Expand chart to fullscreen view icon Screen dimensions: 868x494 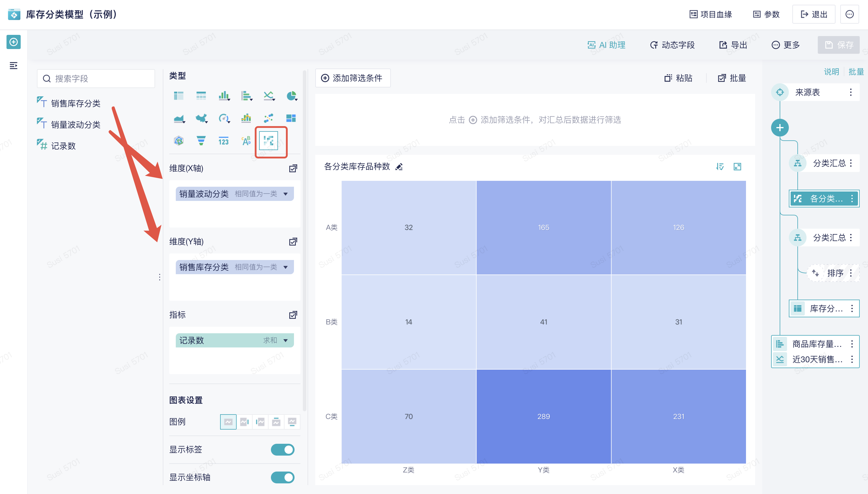tap(737, 167)
